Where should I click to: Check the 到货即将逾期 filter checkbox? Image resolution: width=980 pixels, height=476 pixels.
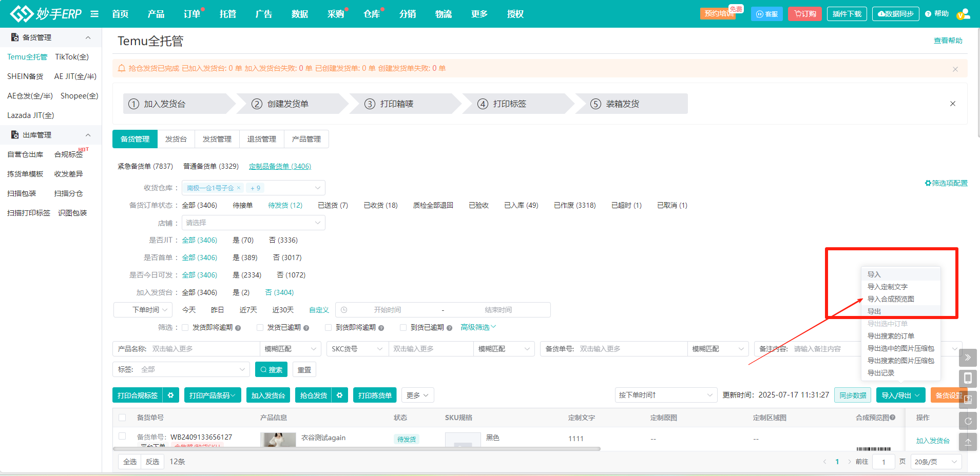[x=328, y=327]
